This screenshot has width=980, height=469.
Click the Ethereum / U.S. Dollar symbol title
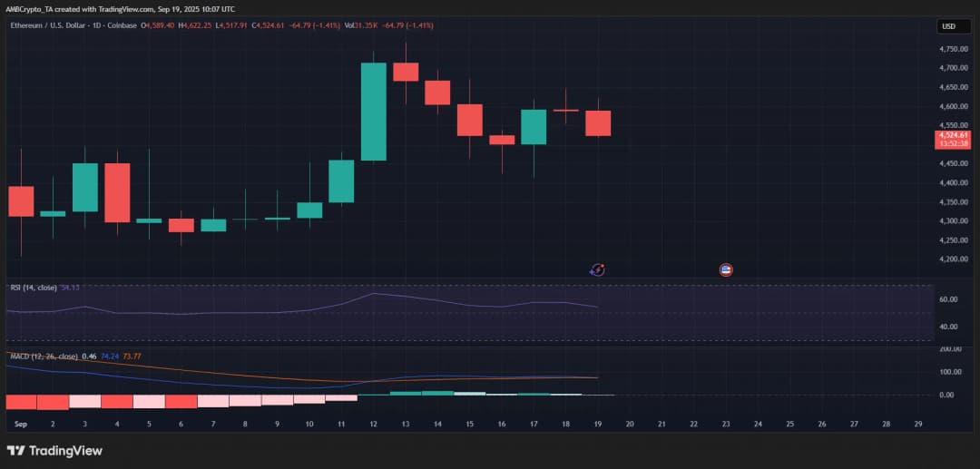pyautogui.click(x=73, y=25)
